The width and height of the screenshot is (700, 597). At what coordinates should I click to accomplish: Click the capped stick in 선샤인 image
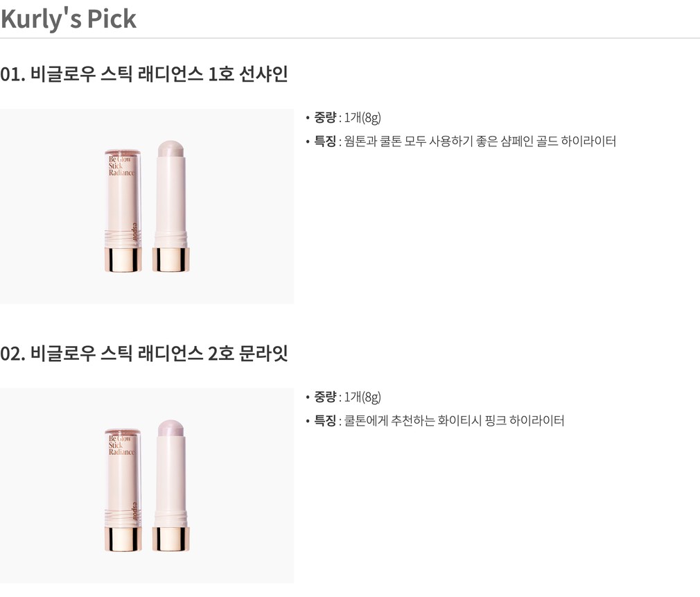[x=123, y=208]
